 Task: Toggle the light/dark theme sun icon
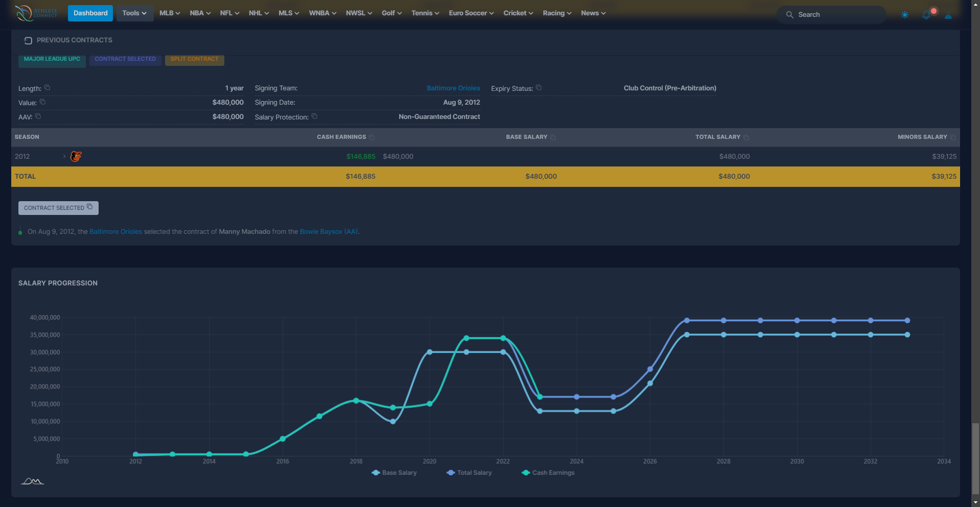tap(904, 15)
